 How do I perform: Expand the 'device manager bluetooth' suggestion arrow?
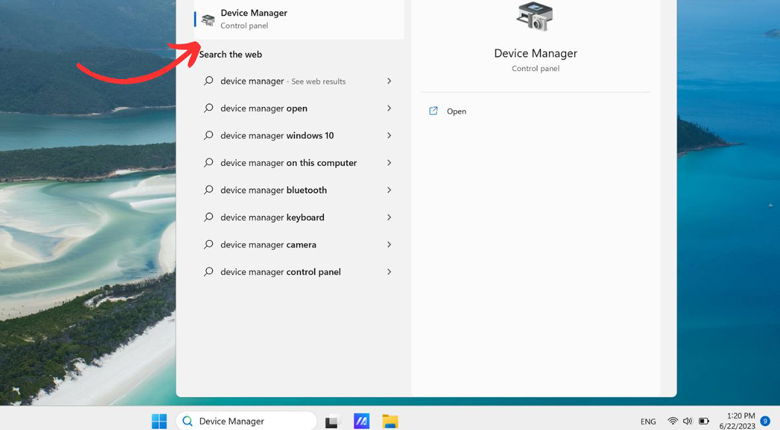(x=389, y=190)
